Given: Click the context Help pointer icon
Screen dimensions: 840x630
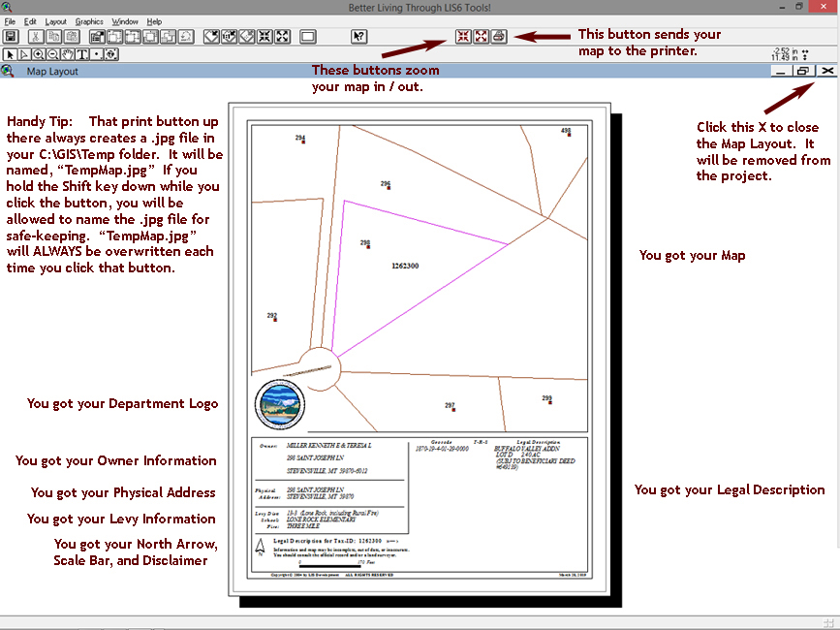Looking at the screenshot, I should coord(358,37).
